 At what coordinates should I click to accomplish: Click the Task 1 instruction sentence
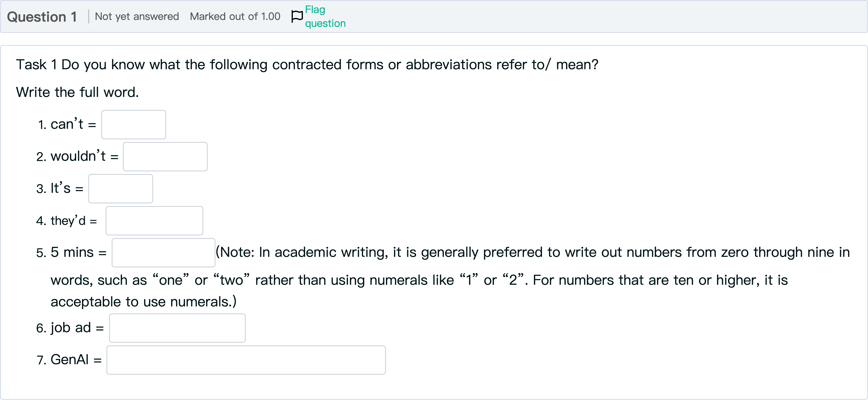coord(307,65)
